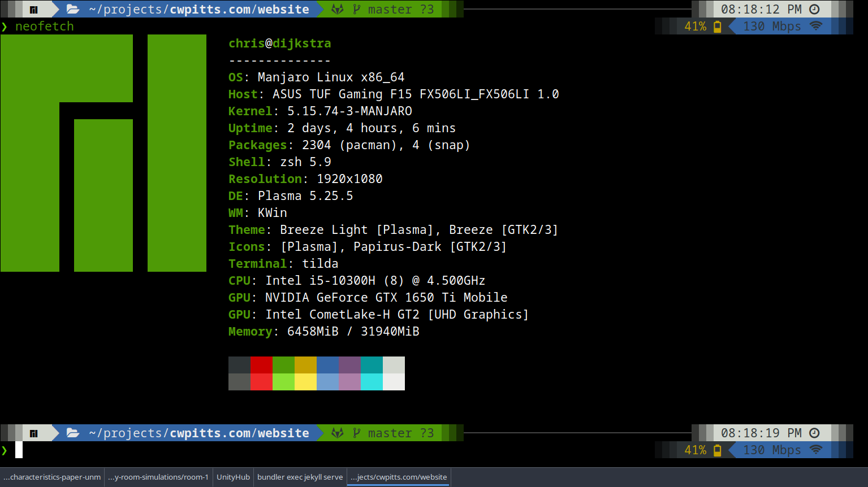Click the clock icon beside 08:18:19 PM
The width and height of the screenshot is (868, 487).
pos(814,433)
